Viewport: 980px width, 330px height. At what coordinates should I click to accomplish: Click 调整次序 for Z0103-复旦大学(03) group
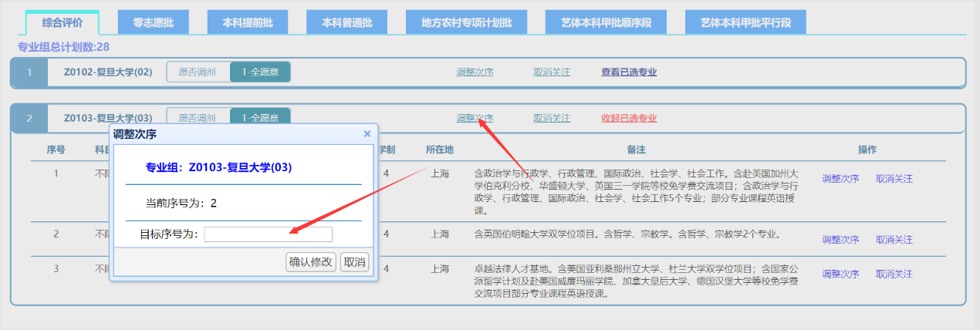(x=475, y=118)
